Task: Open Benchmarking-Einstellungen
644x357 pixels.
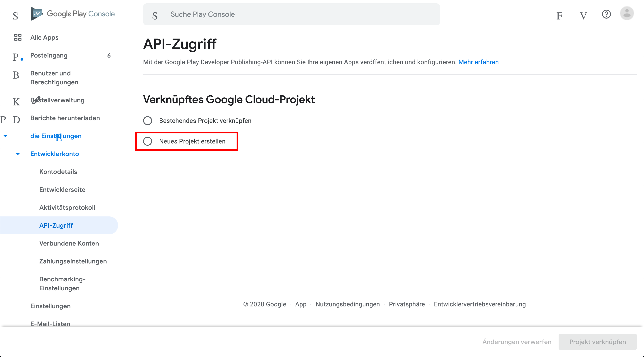Action: pyautogui.click(x=63, y=284)
